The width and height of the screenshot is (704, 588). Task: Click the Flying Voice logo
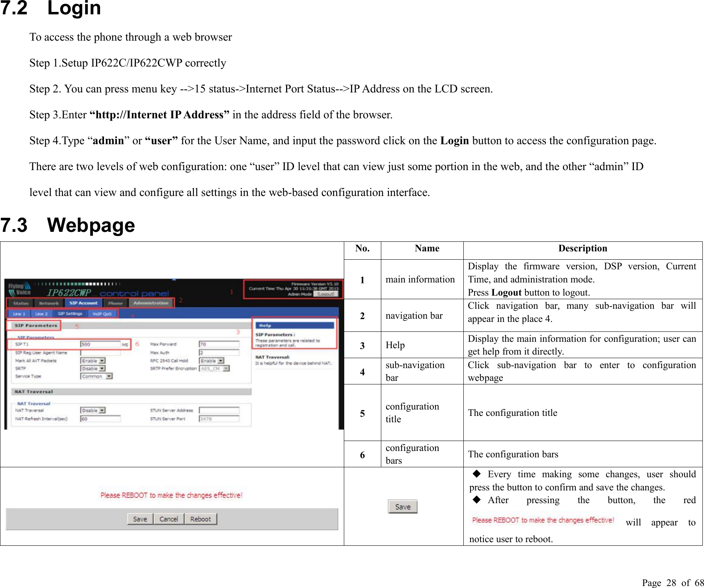tap(20, 289)
